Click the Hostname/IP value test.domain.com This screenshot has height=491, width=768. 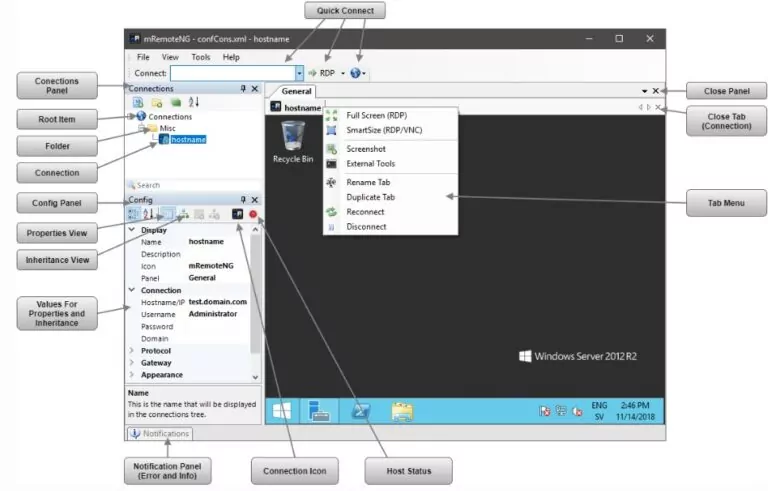[x=217, y=302]
